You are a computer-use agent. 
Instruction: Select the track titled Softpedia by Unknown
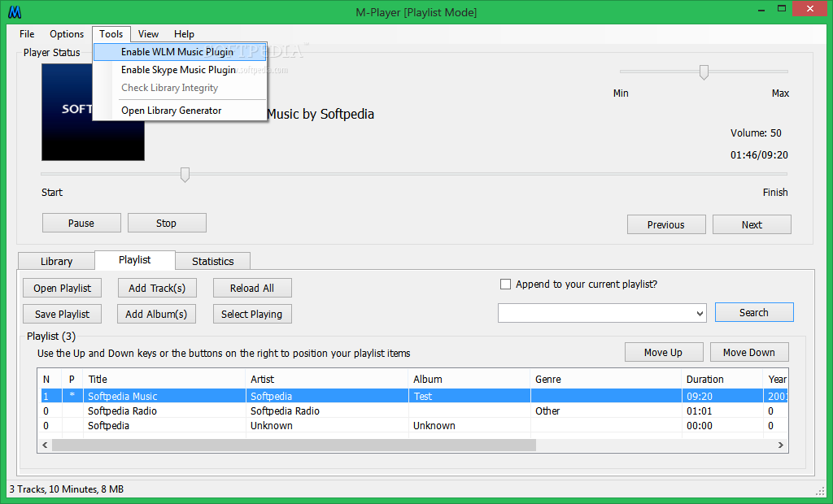(414, 425)
